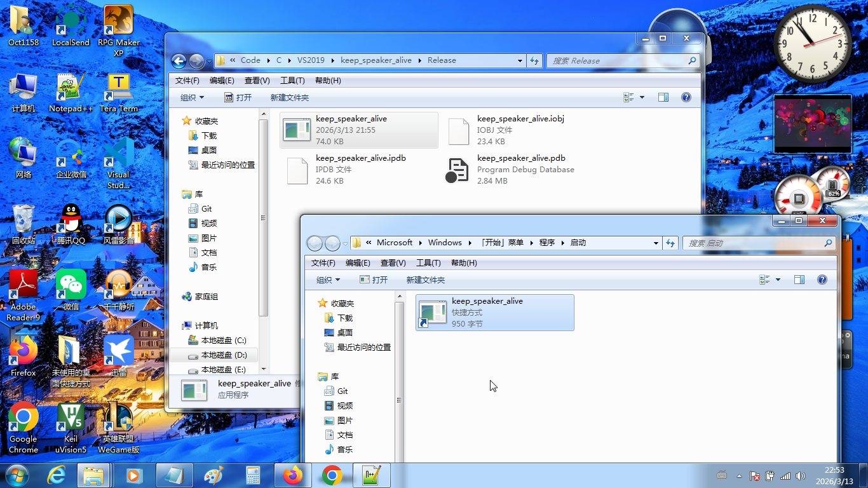Toggle the preview pane icon in the Release window
The image size is (868, 488).
coord(663,97)
